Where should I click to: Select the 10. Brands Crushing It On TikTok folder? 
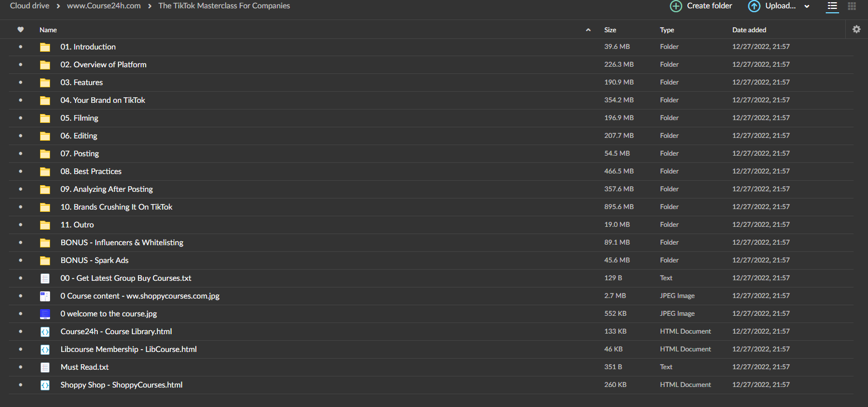pos(116,207)
